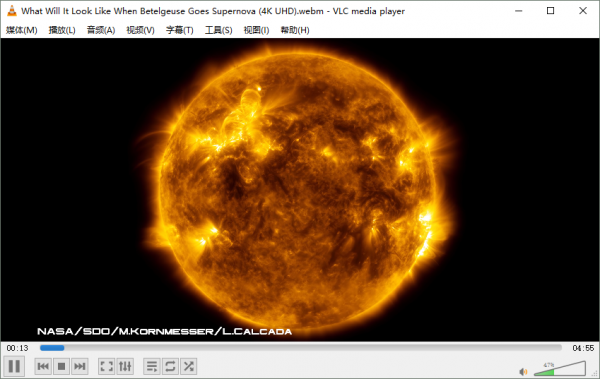Open extended settings and effects

[125, 366]
